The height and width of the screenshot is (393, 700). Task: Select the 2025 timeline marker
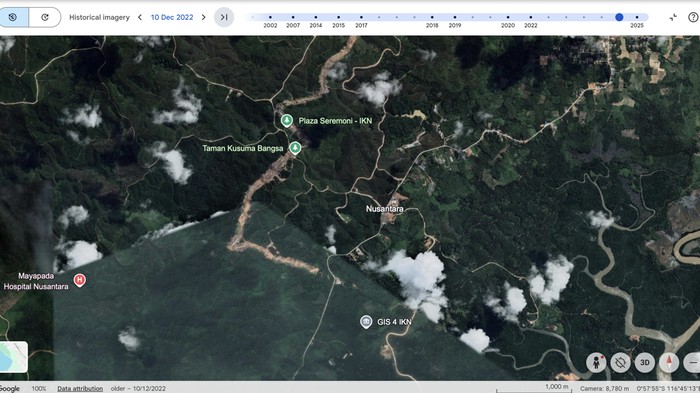637,17
